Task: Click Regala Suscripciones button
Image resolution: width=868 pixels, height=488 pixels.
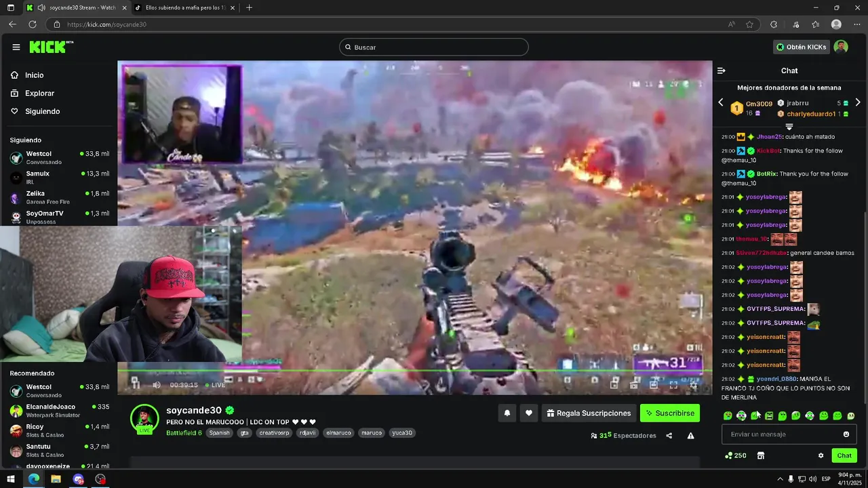Action: click(x=589, y=413)
